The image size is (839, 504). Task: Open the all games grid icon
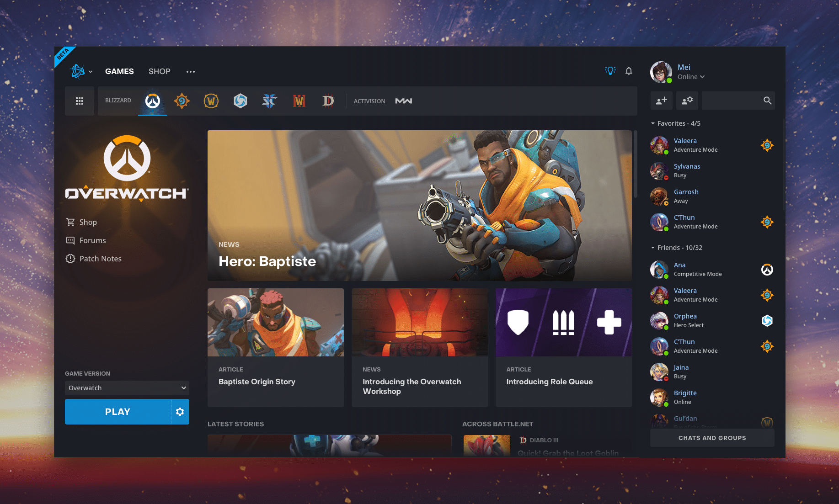pyautogui.click(x=80, y=101)
